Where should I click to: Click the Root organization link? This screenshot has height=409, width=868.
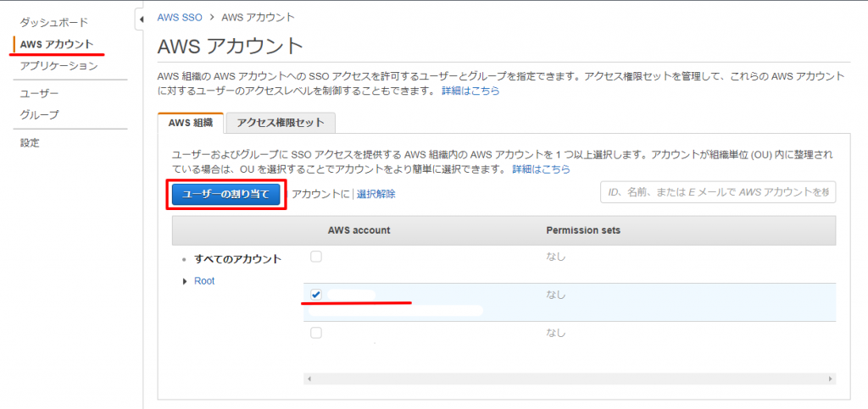204,281
